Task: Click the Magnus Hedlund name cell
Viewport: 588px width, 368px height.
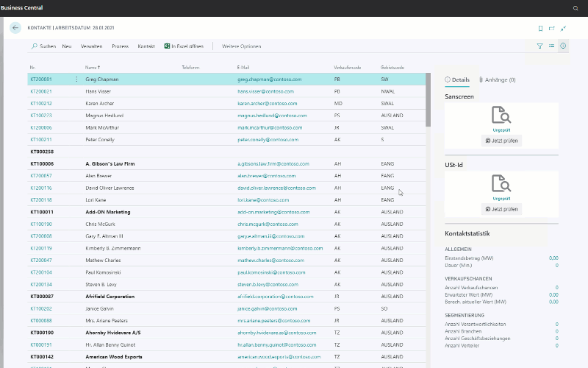Action: click(x=104, y=116)
